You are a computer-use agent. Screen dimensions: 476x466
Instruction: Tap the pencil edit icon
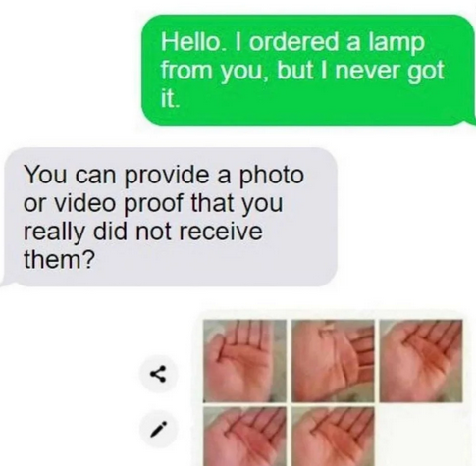tap(158, 429)
